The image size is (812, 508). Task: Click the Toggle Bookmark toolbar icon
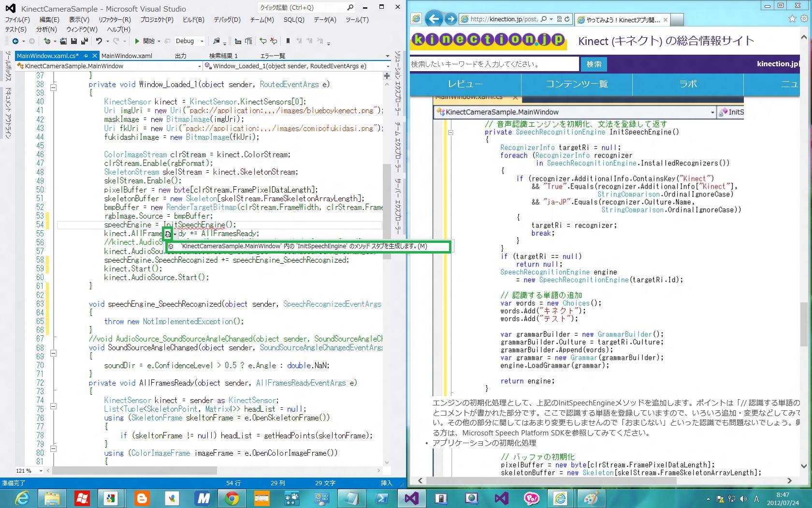pos(288,41)
